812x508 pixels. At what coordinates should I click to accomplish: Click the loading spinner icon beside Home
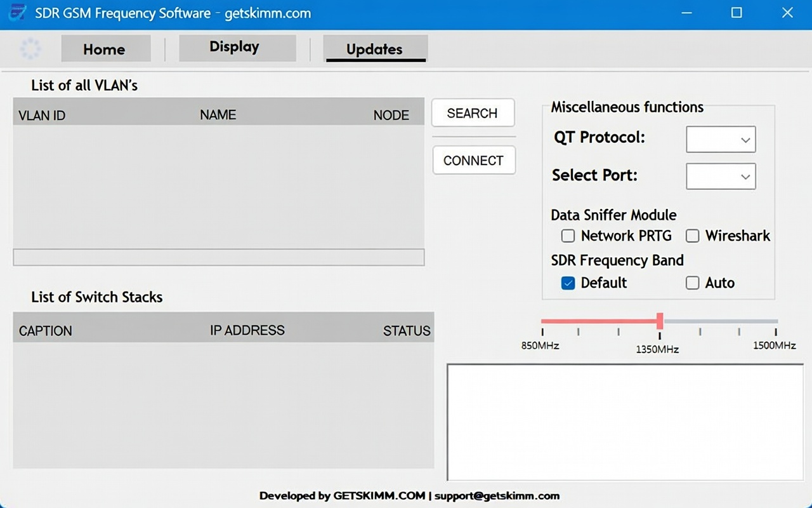click(x=30, y=49)
